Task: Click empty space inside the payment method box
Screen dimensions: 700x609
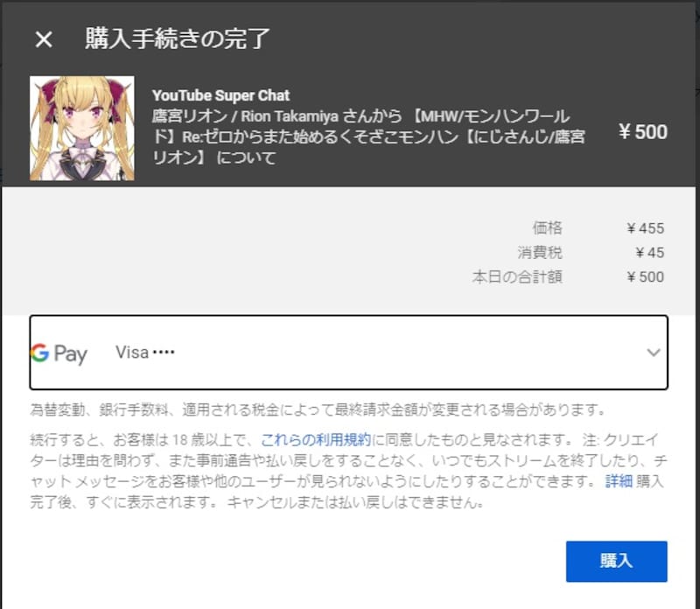Action: (x=402, y=353)
